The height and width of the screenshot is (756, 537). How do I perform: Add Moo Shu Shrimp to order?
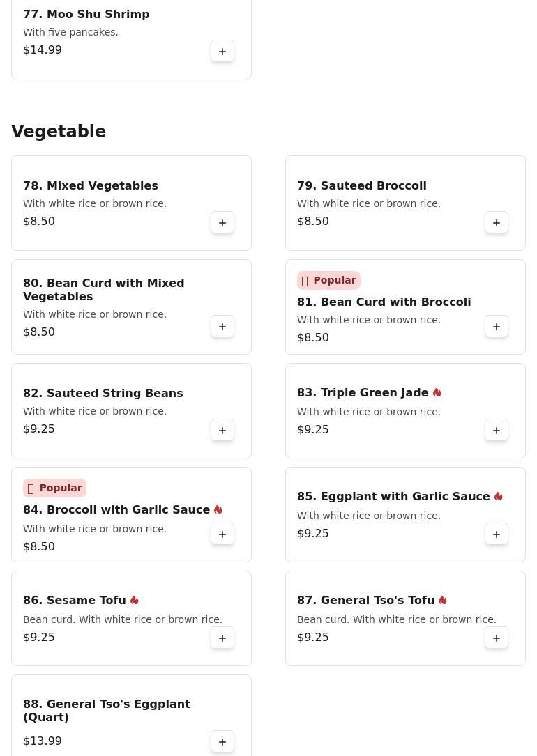(x=222, y=51)
